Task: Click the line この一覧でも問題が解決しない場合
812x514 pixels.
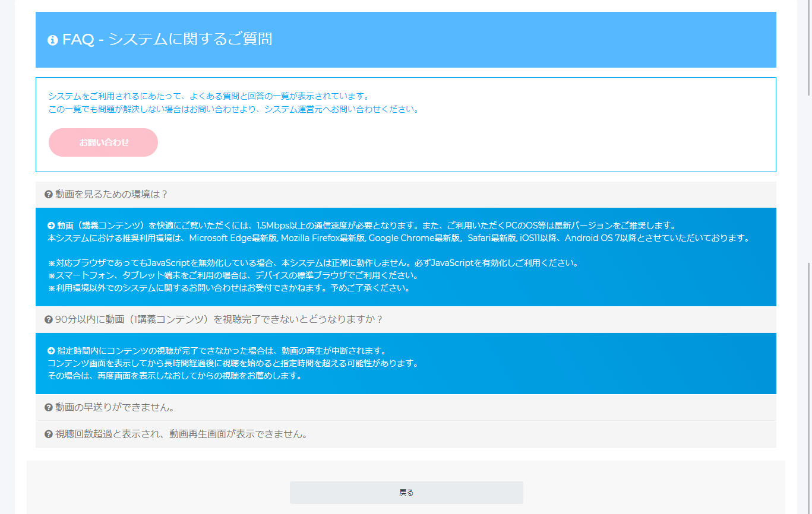Action: click(x=233, y=110)
